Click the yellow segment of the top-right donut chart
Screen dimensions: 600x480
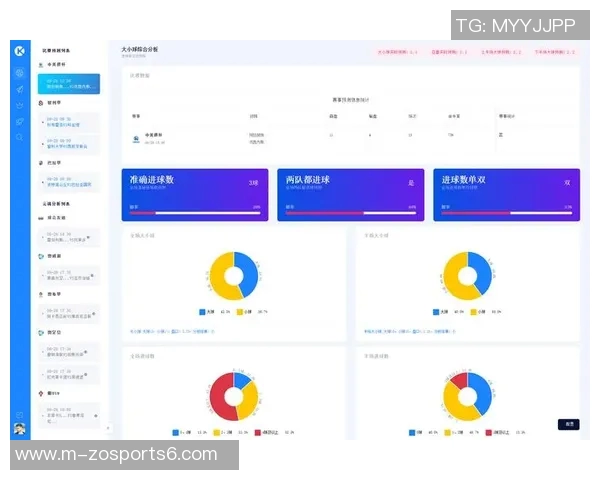(453, 281)
